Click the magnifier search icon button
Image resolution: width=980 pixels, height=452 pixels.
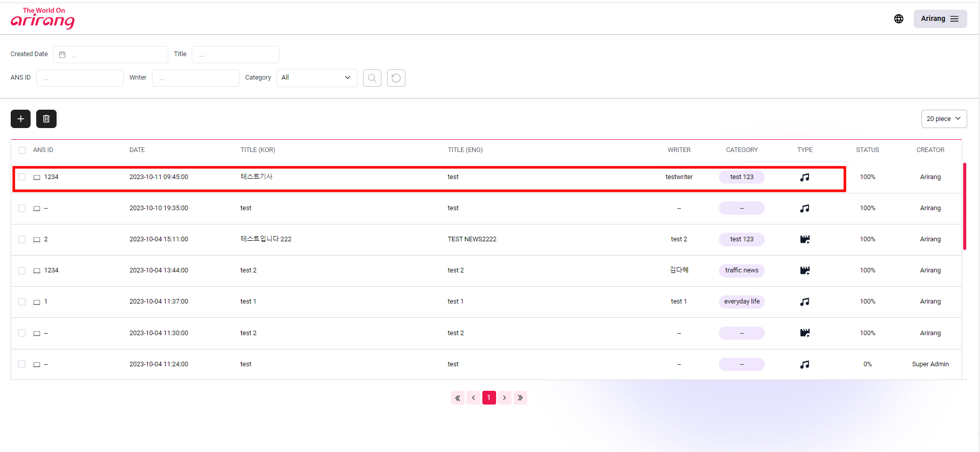point(372,78)
